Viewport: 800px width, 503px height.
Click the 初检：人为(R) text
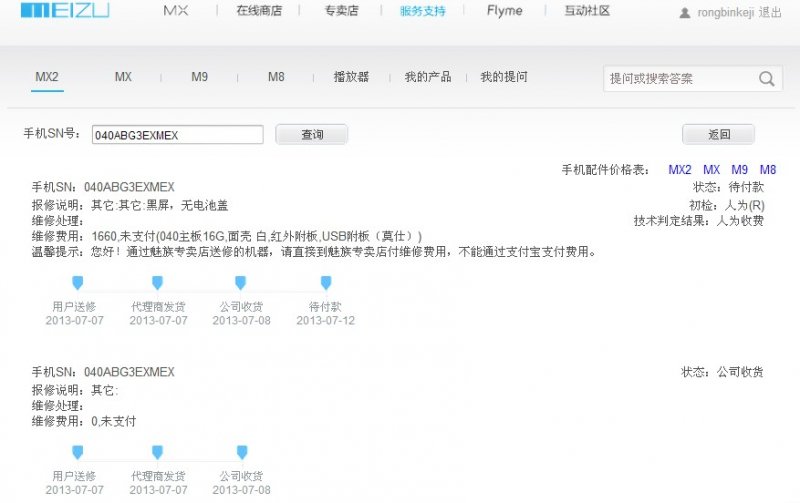pyautogui.click(x=727, y=206)
